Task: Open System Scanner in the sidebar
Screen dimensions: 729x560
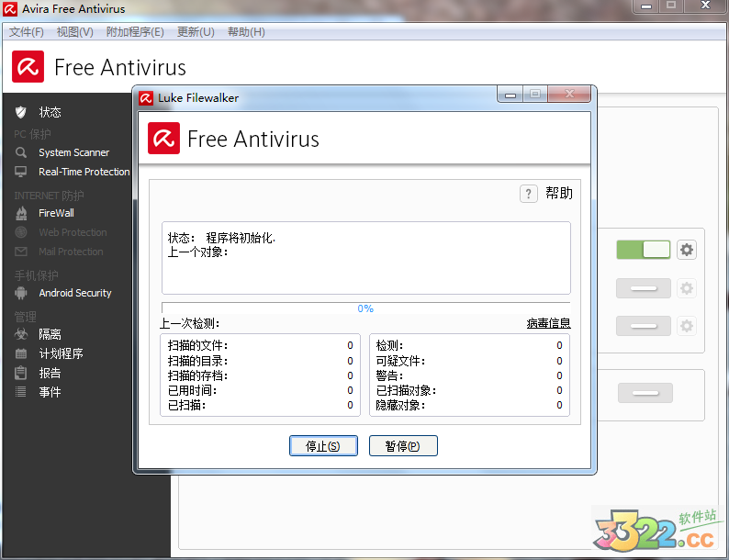Action: [74, 152]
